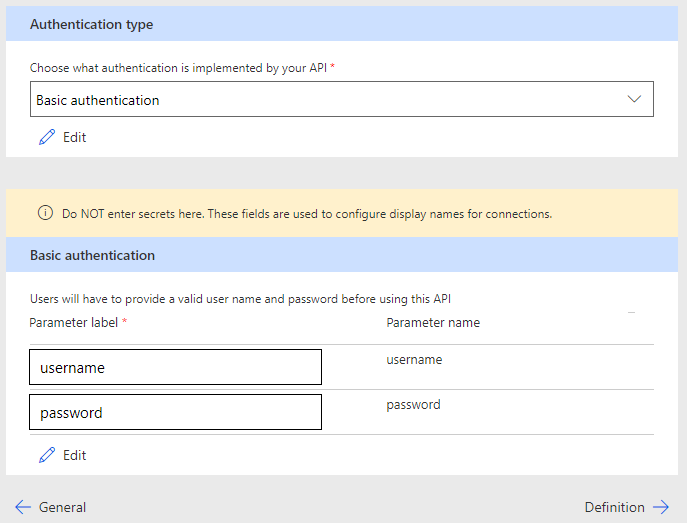Screen dimensions: 687x523
Task: Click the 'username' parameter name text
Action: pos(414,360)
